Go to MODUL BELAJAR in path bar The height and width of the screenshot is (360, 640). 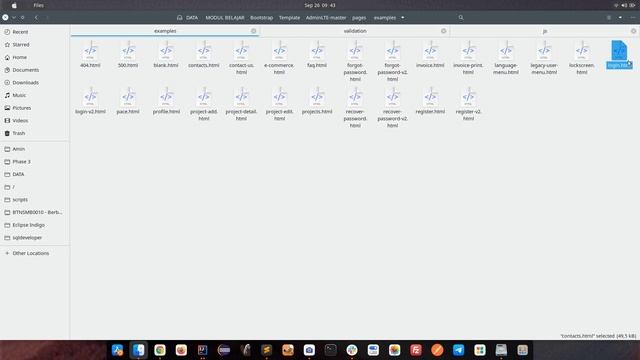[224, 18]
